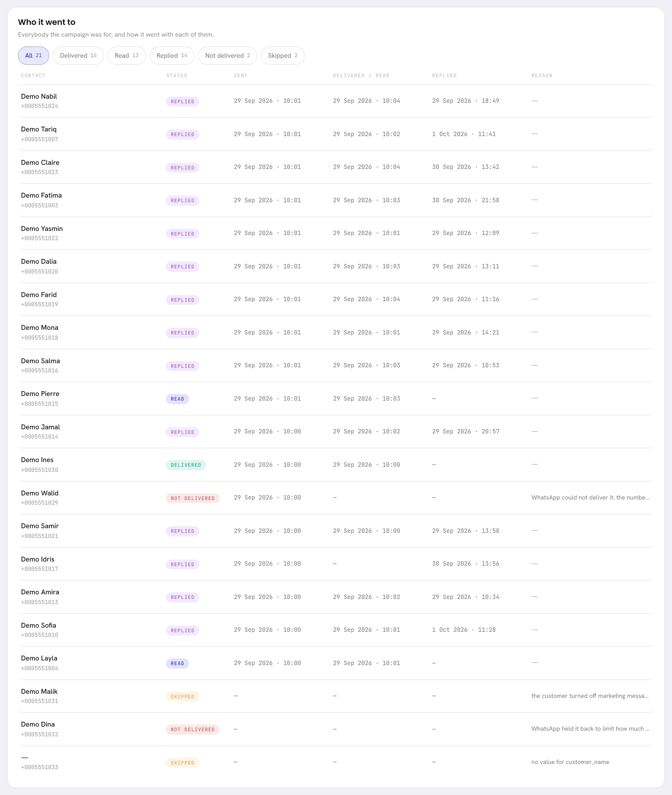Open the Not delivered 2 filter

(227, 56)
